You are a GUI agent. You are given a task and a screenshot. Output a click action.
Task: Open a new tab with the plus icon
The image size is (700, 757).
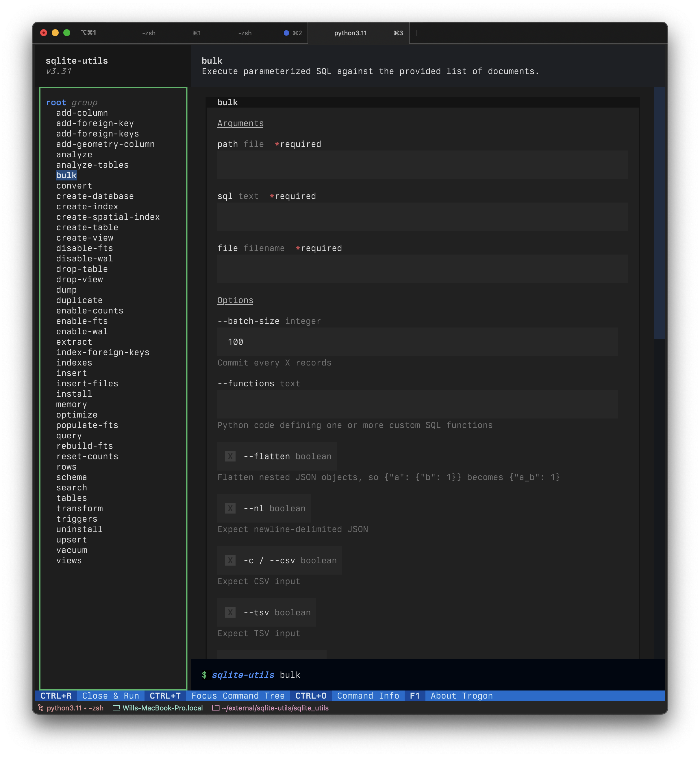pyautogui.click(x=416, y=33)
